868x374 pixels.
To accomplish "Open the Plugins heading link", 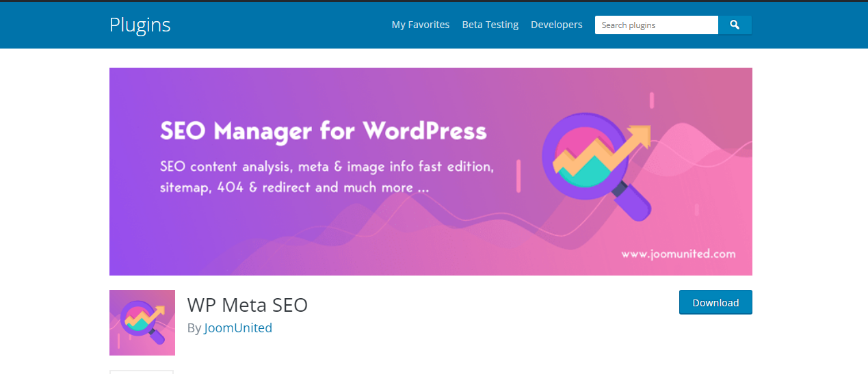I will coord(140,25).
